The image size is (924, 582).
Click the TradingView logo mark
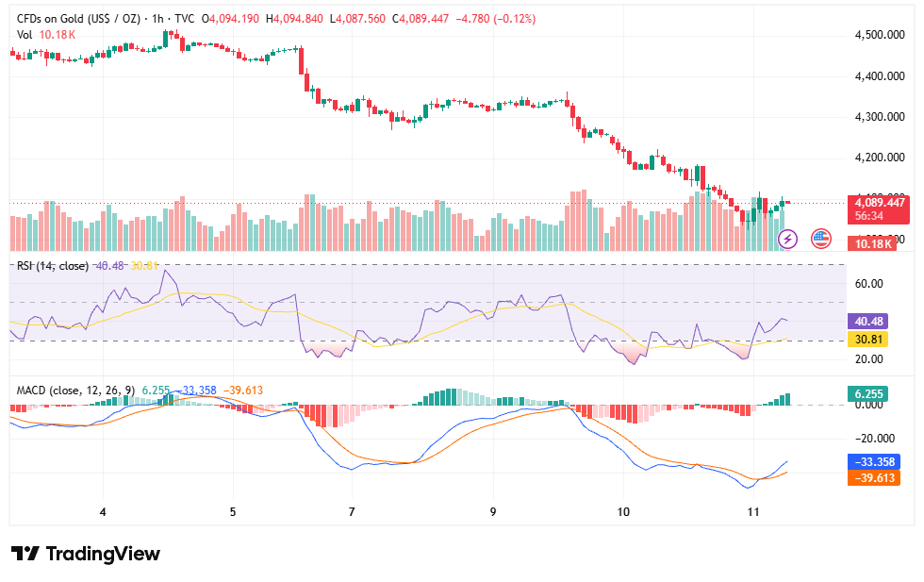(x=25, y=554)
